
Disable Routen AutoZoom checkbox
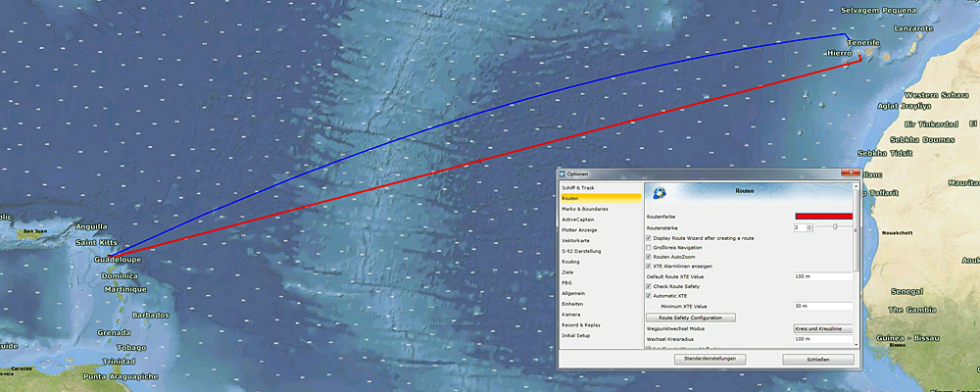649,257
